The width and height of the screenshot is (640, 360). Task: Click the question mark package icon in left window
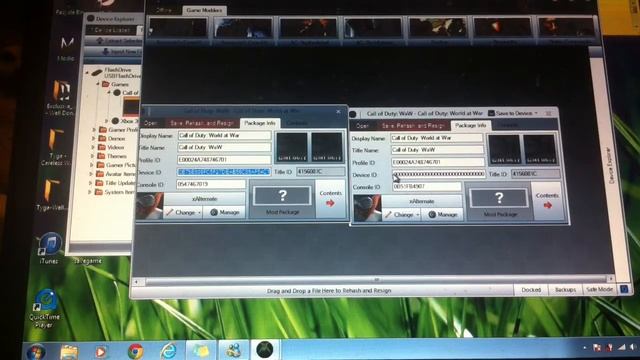[282, 196]
